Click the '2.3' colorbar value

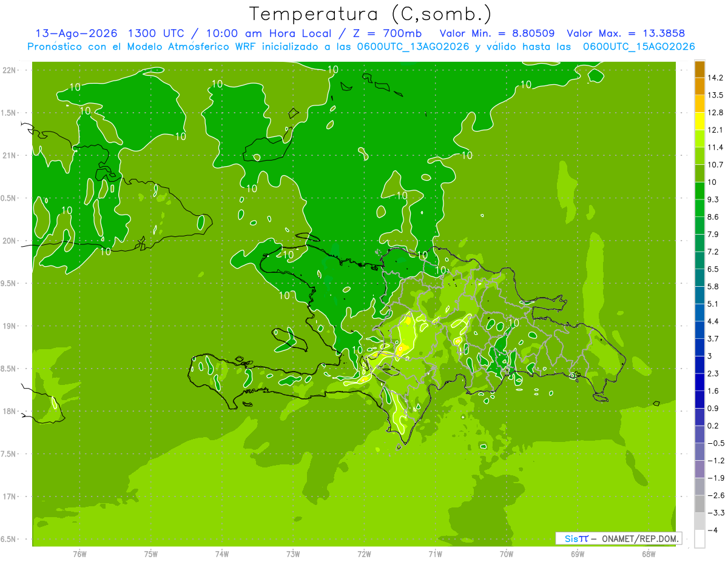714,373
